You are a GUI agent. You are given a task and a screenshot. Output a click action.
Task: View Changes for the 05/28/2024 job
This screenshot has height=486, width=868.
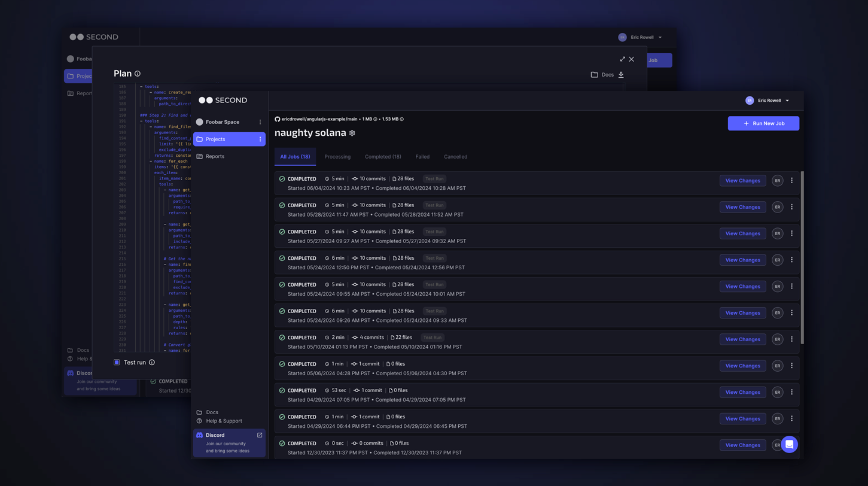(742, 207)
